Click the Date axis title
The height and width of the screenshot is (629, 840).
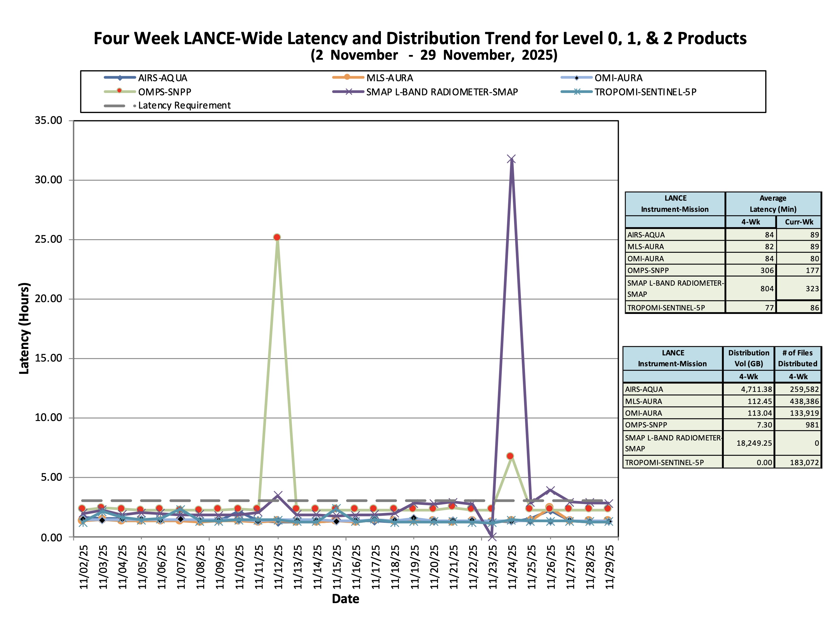(345, 599)
